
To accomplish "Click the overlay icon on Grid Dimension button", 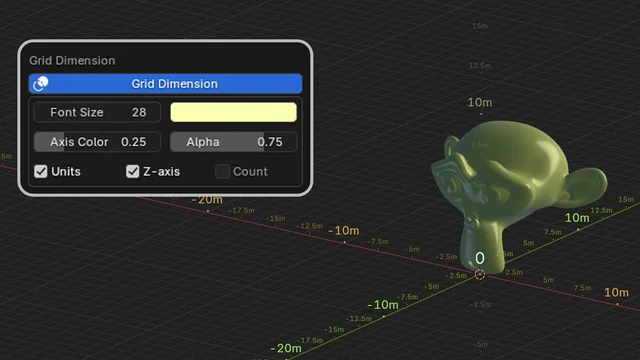I will click(40, 84).
